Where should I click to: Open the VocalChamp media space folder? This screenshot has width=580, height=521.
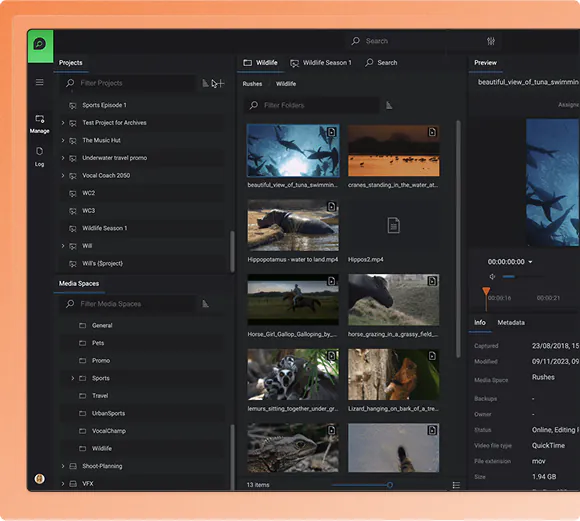(142, 431)
